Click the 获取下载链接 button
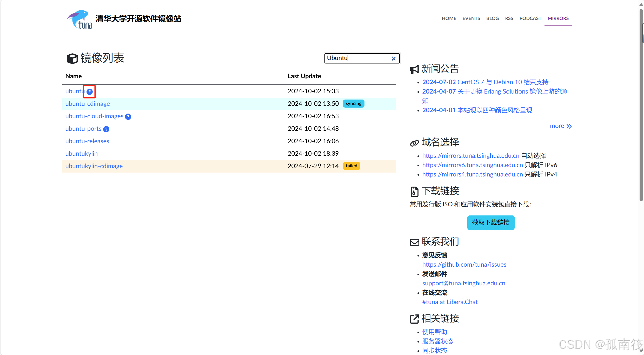644x355 pixels. click(491, 223)
